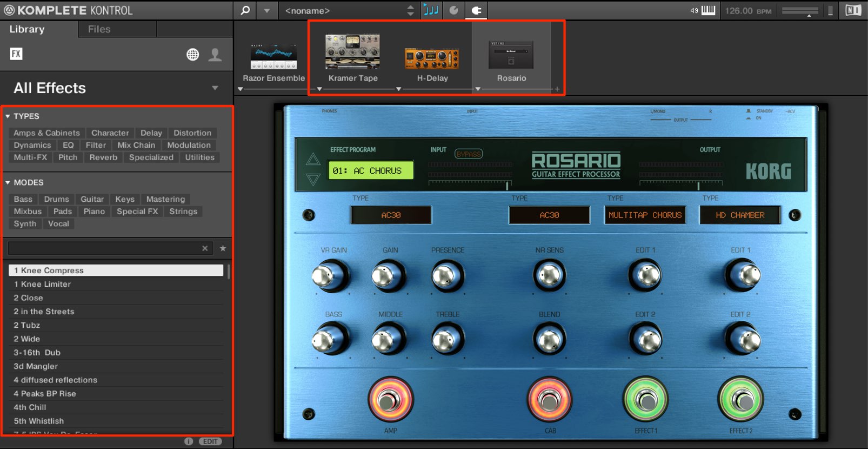Viewport: 868px width, 449px height.
Task: Click the NI logo in header
Action: pyautogui.click(x=853, y=10)
